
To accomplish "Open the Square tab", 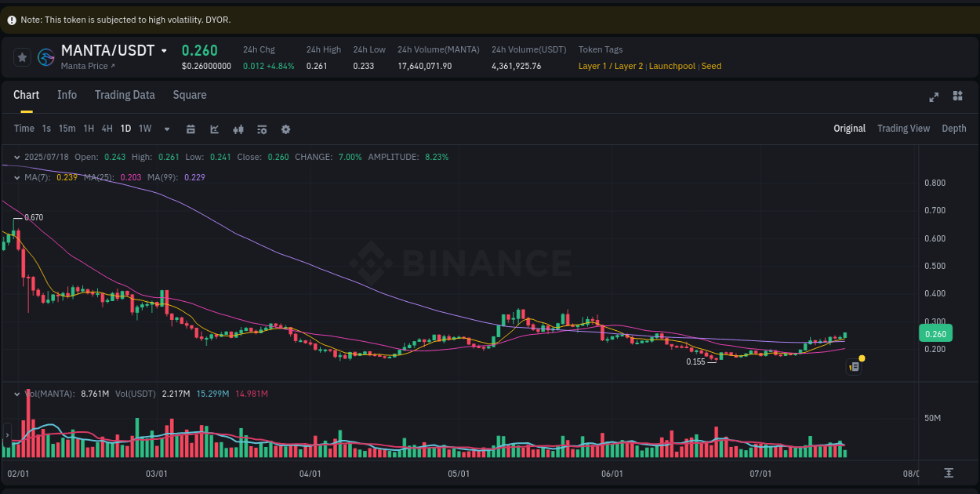I will pos(189,95).
